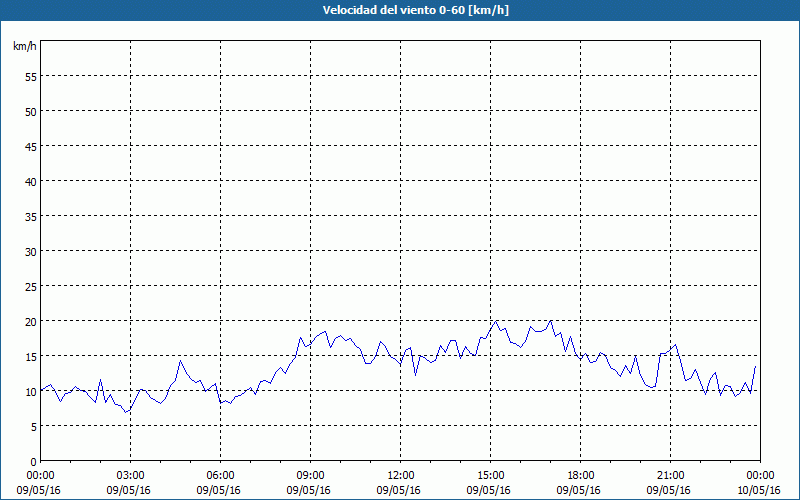Screen dimensions: 800x500
Task: Click the 0 label at the y-axis origin
Action: (x=33, y=461)
